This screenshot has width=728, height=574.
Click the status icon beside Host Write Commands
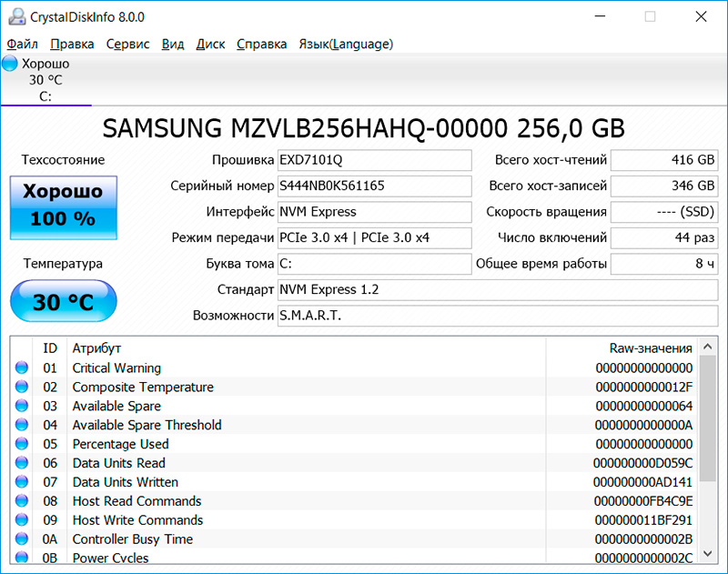click(x=22, y=520)
